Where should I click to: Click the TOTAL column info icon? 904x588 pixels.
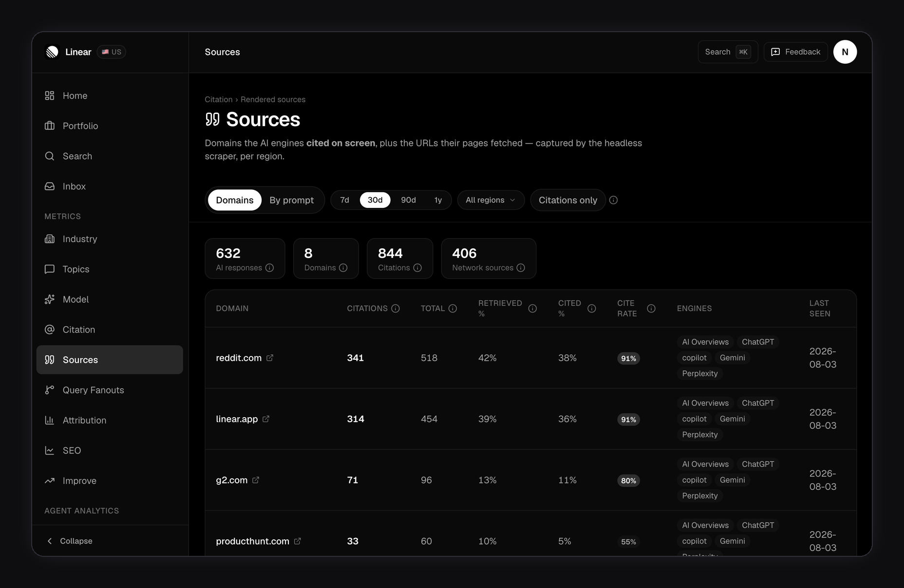[x=452, y=308]
